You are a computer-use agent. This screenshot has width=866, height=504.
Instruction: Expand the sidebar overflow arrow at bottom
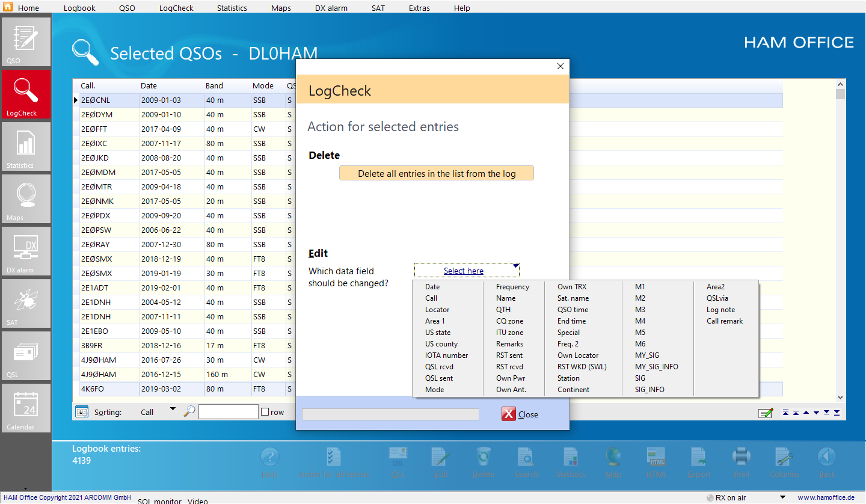25,488
